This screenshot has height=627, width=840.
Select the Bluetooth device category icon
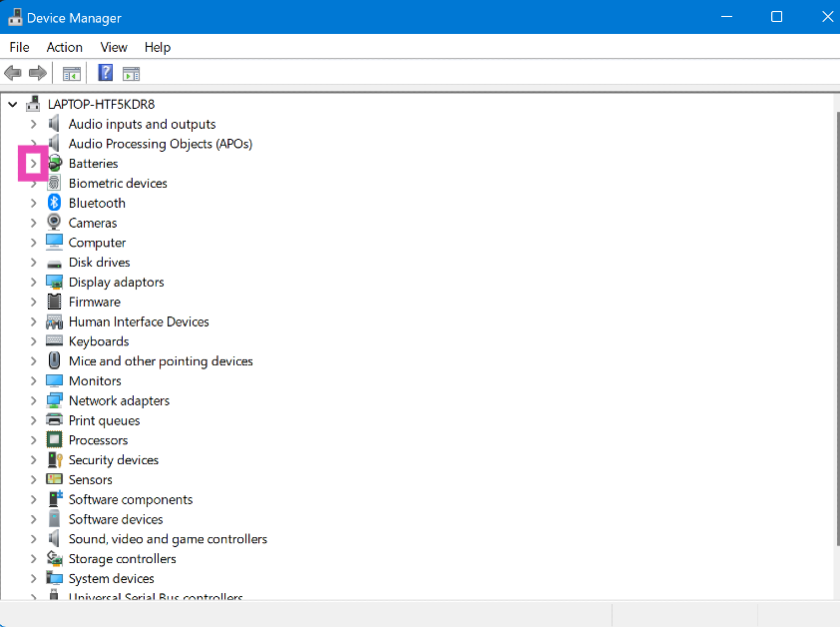click(x=54, y=203)
